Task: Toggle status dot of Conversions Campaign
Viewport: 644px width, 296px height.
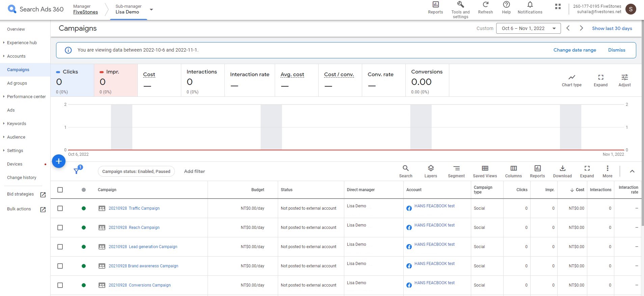Action: (x=84, y=285)
